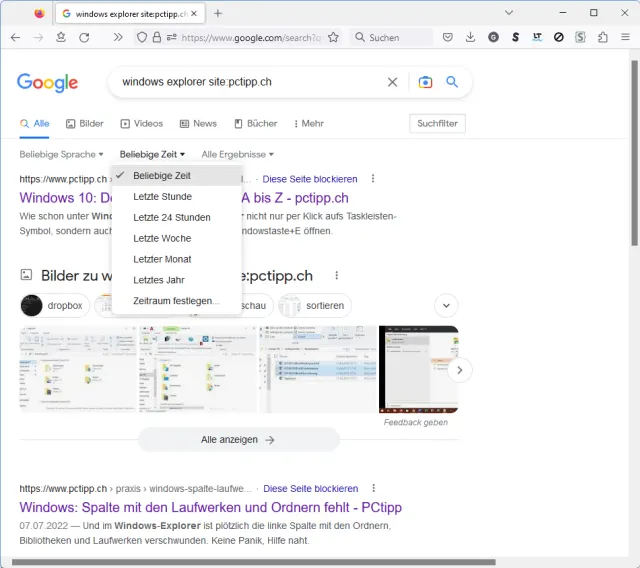
Task: Choose Letztes Jahr from the time menu
Action: pos(177,280)
